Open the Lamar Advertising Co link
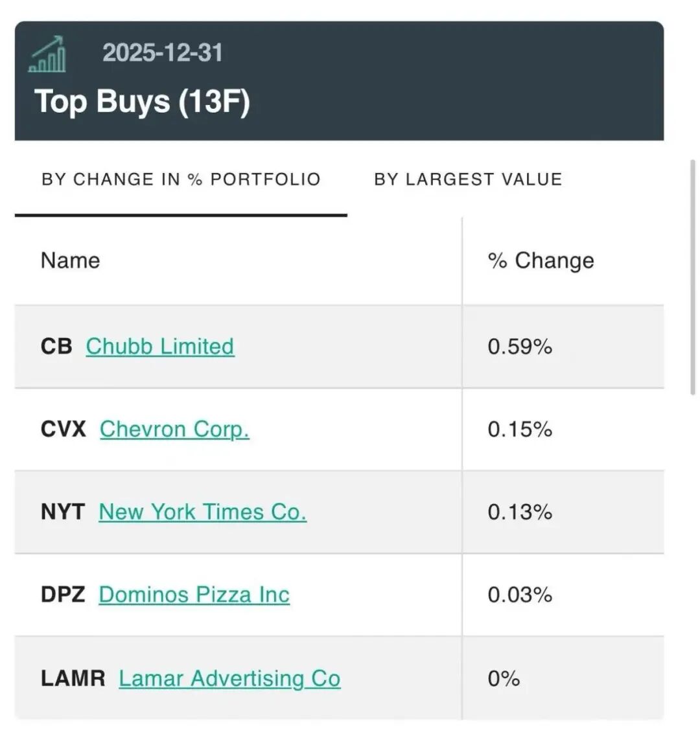The width and height of the screenshot is (700, 732). 229,678
